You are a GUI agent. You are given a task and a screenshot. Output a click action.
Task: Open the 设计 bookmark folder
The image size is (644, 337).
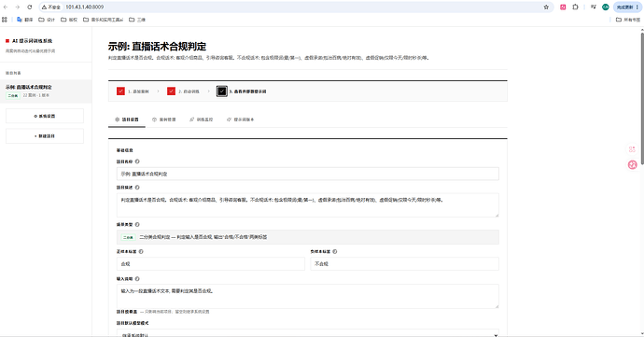pyautogui.click(x=47, y=20)
